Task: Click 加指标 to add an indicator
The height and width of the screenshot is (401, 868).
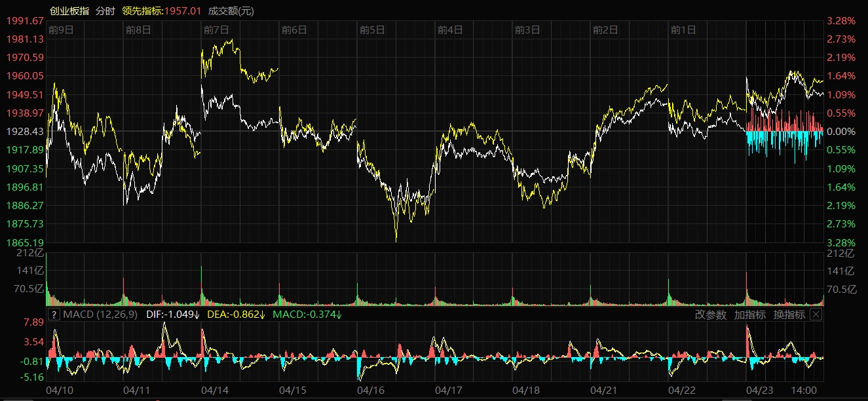Action: [x=750, y=315]
